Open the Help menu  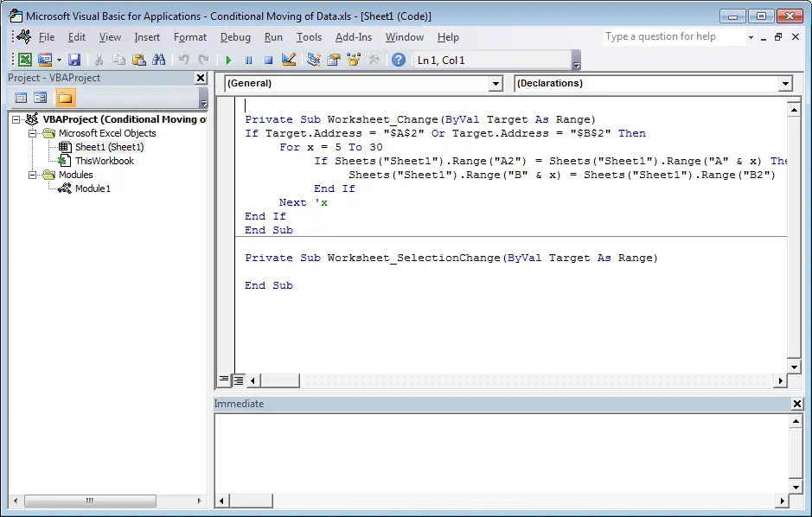click(x=448, y=37)
